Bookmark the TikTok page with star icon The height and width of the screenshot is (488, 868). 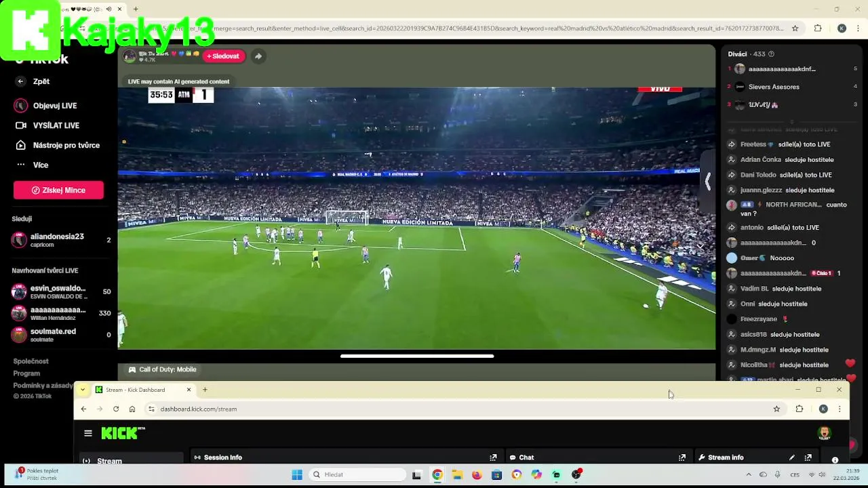click(x=795, y=28)
